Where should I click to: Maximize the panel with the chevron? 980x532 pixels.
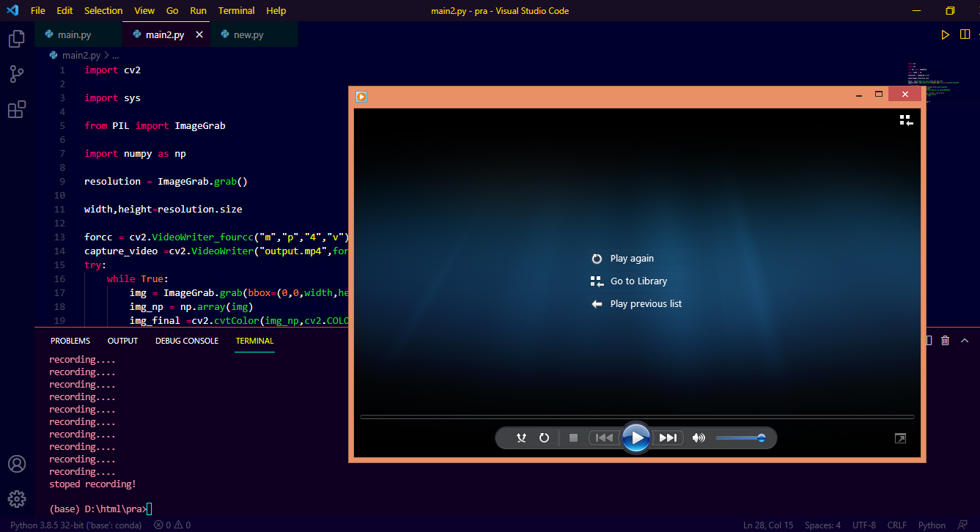point(964,339)
